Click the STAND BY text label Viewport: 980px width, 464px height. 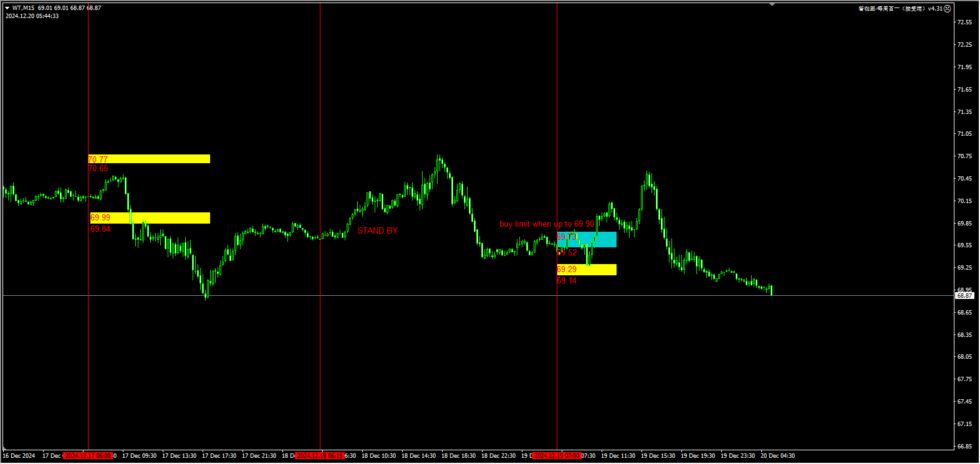(377, 231)
